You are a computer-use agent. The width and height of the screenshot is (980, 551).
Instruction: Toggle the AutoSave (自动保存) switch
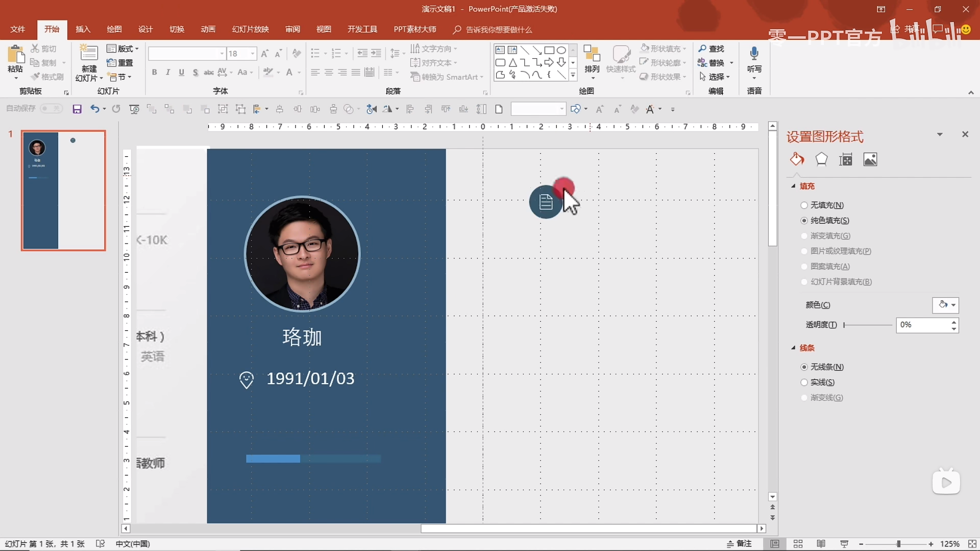point(51,109)
